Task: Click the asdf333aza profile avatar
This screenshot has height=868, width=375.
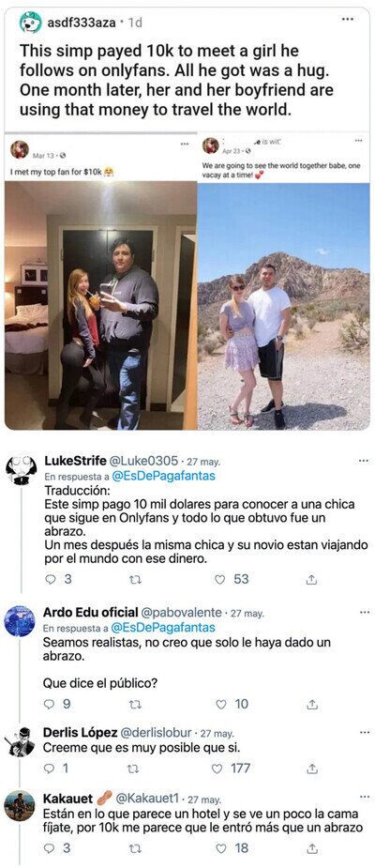Action: [30, 23]
